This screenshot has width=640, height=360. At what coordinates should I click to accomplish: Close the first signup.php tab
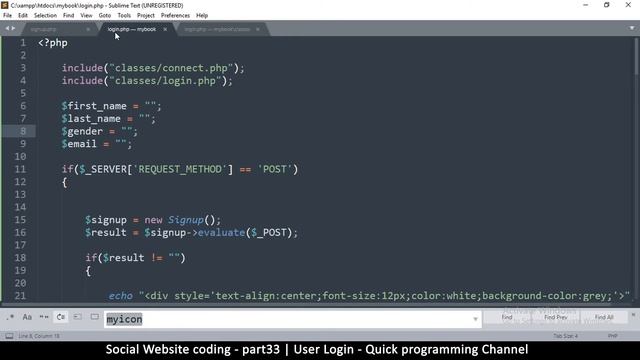click(x=88, y=29)
